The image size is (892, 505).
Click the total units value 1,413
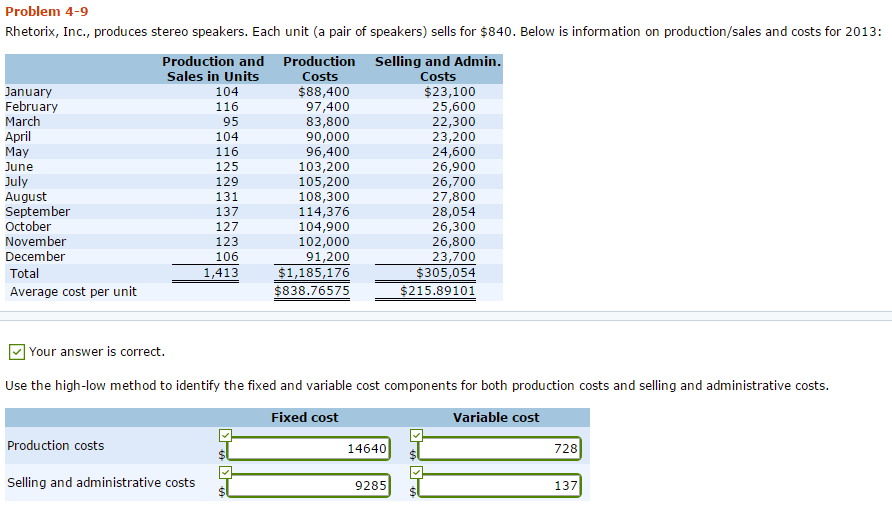click(221, 273)
